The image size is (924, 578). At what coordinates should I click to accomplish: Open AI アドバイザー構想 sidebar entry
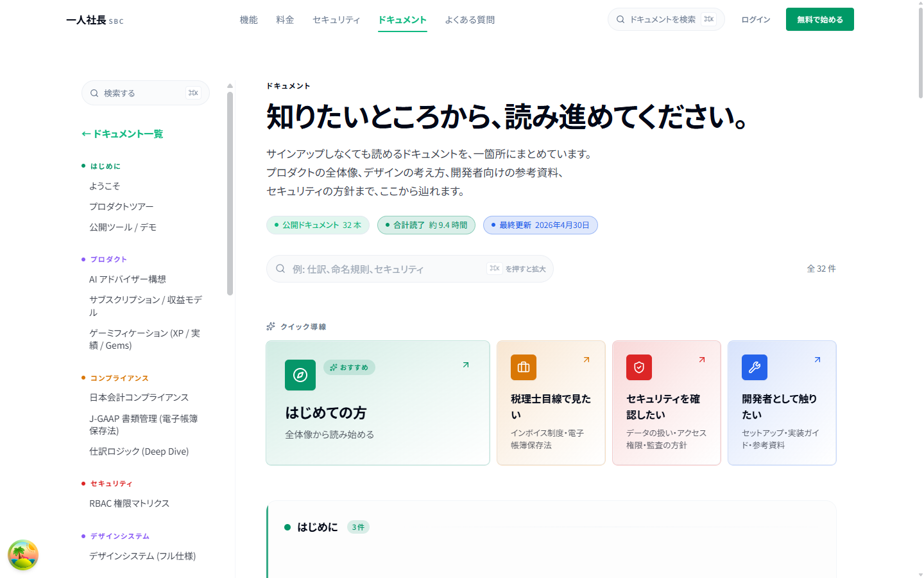click(128, 279)
